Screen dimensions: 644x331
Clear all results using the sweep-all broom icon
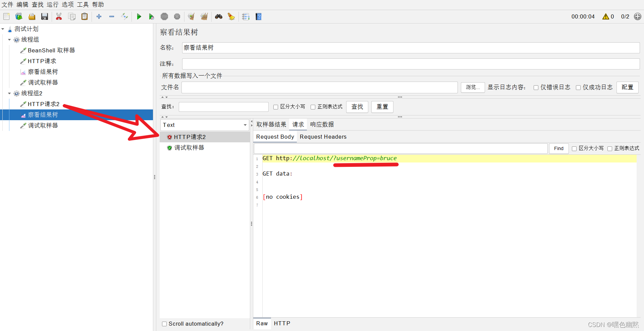coord(204,16)
